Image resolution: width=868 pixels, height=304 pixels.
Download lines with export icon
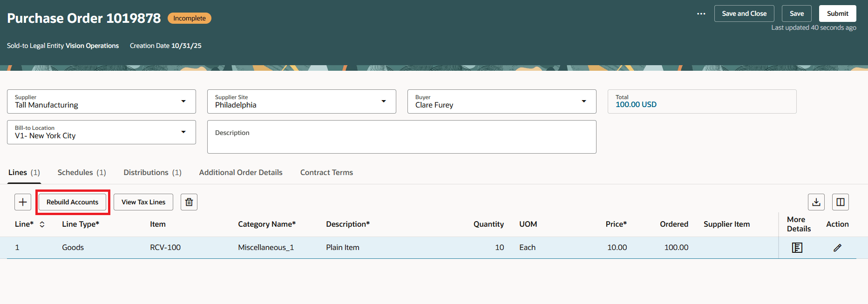tap(816, 202)
